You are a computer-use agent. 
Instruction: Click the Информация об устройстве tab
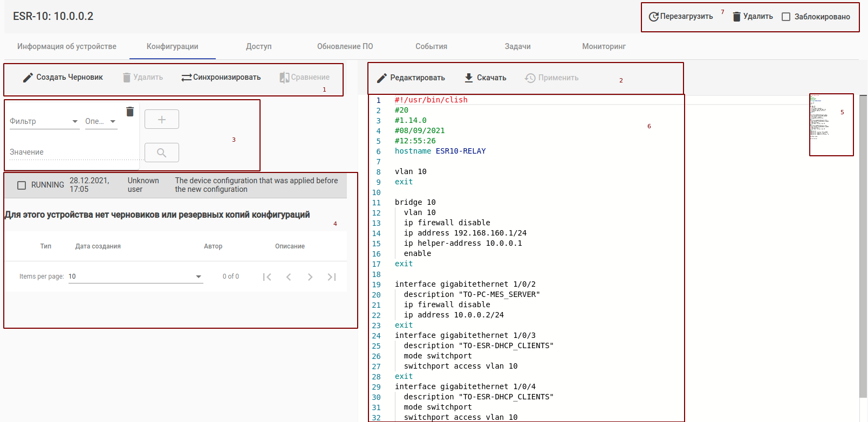(x=67, y=46)
